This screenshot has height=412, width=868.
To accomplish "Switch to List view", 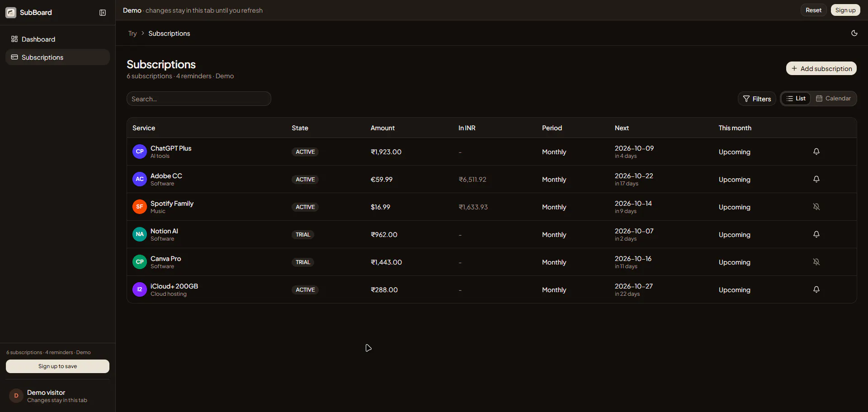I will 796,99.
